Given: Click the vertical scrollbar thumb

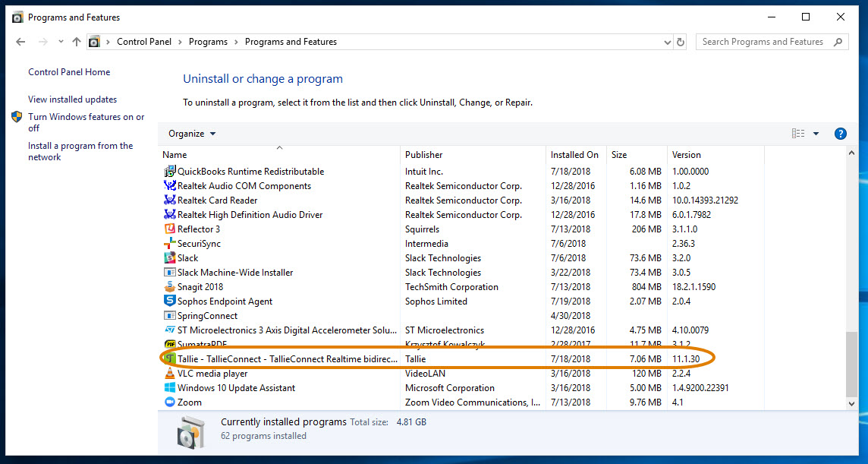Looking at the screenshot, I should pos(852,365).
